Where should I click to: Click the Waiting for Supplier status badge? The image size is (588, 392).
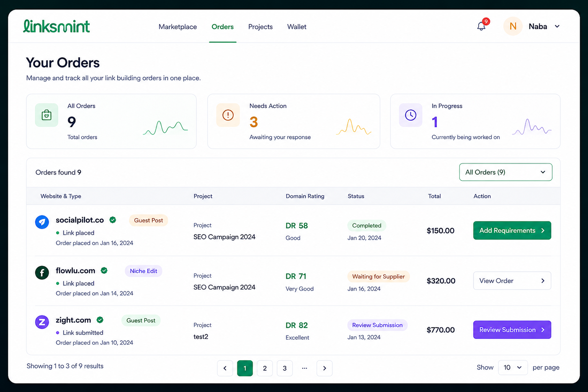pyautogui.click(x=378, y=276)
